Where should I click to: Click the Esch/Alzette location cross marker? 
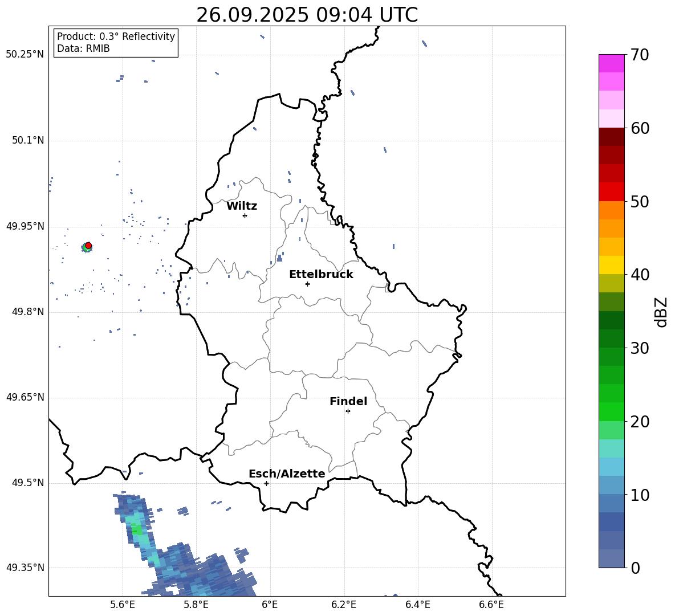point(266,483)
